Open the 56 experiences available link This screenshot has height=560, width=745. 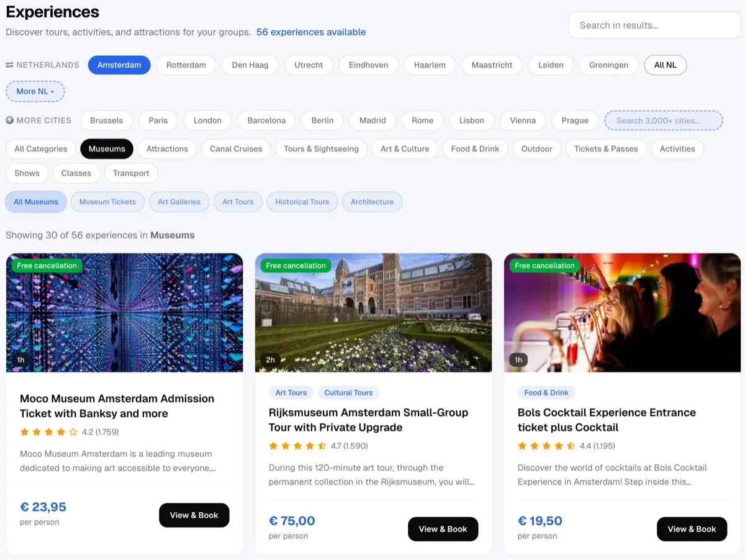tap(310, 32)
